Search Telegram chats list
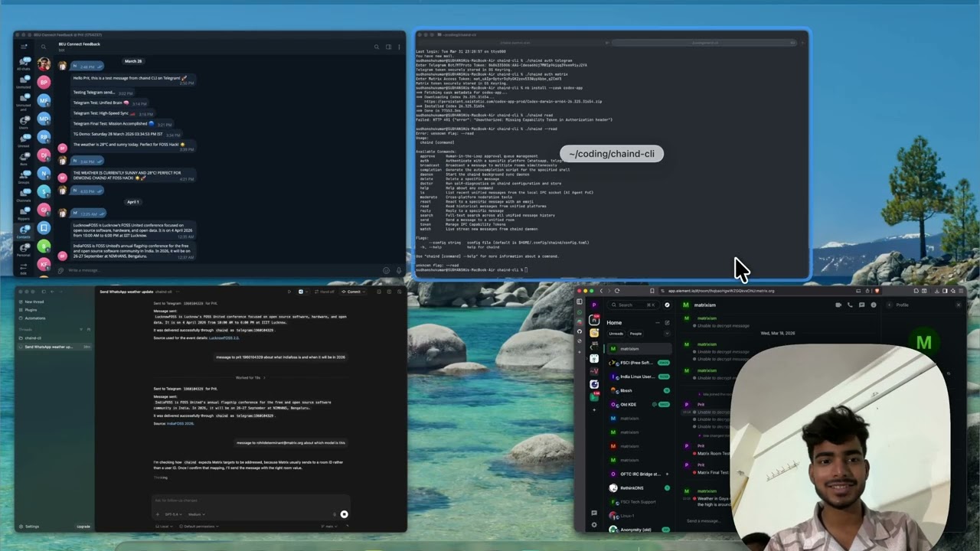980x551 pixels. click(x=44, y=47)
